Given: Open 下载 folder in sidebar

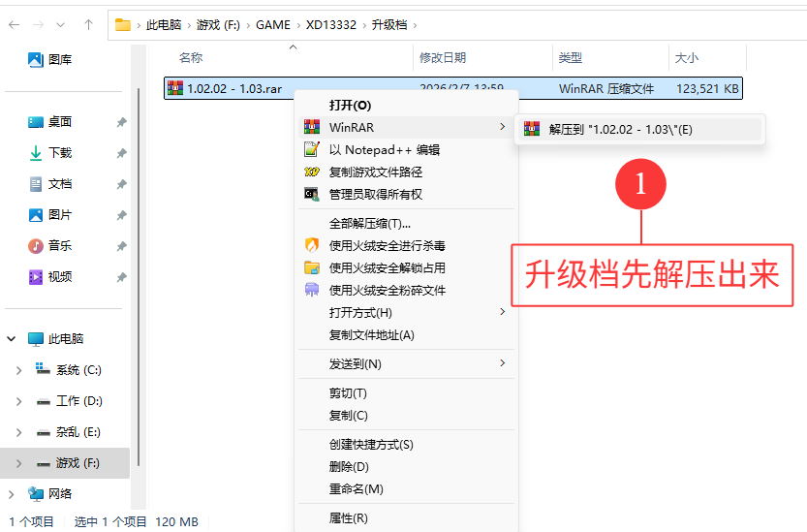Looking at the screenshot, I should [x=60, y=153].
